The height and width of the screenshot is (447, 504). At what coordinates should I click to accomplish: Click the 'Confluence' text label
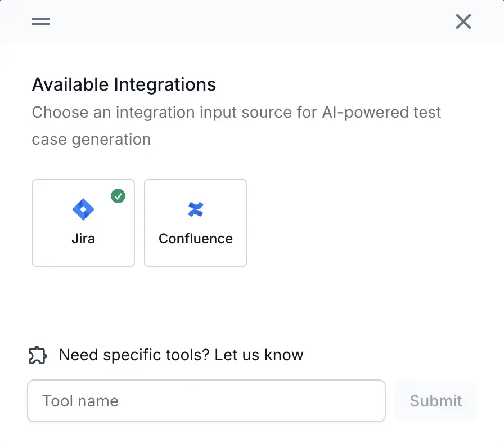(196, 239)
